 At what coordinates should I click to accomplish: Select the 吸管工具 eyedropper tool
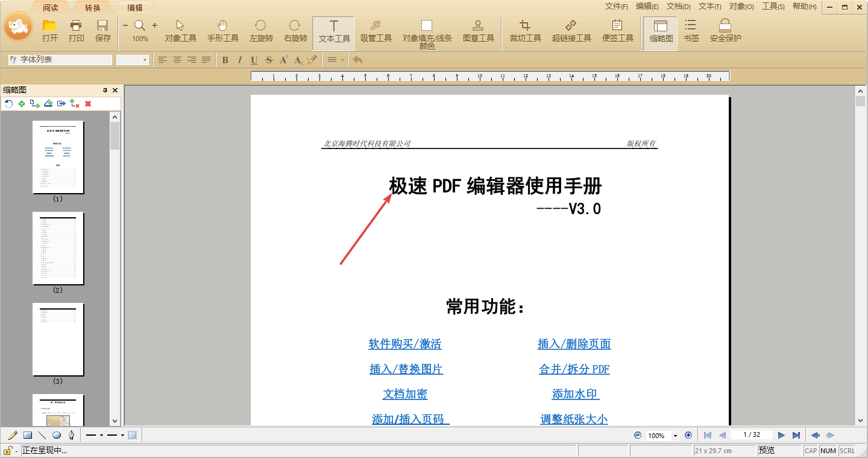(376, 31)
